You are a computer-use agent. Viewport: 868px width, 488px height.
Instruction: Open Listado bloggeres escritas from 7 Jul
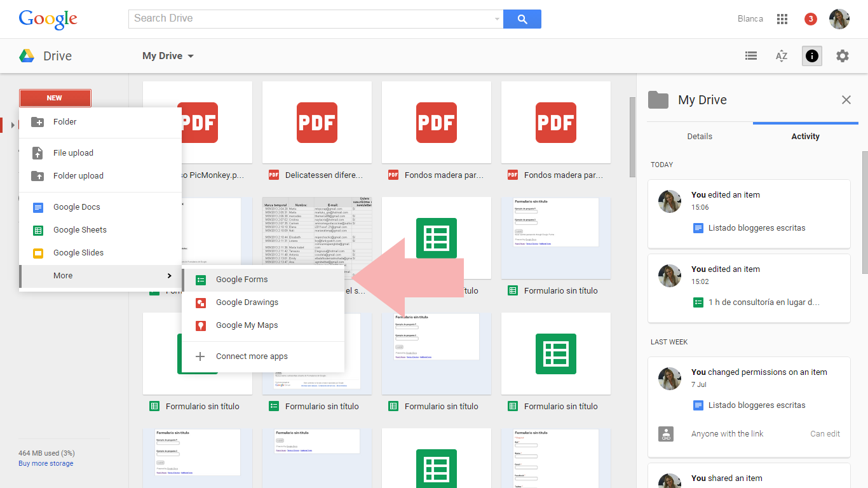[x=757, y=405]
